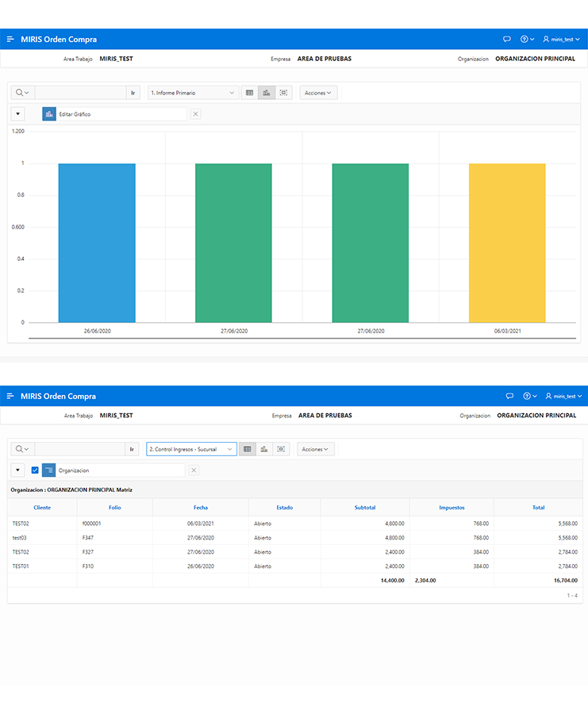Open the Acciones menu above the table
This screenshot has width=588, height=714.
click(x=316, y=449)
